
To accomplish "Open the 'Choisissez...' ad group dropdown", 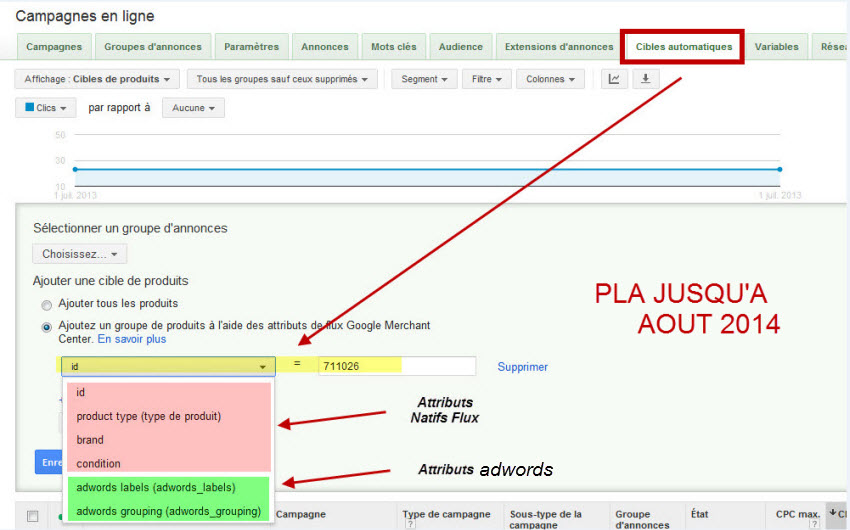I will tap(80, 254).
